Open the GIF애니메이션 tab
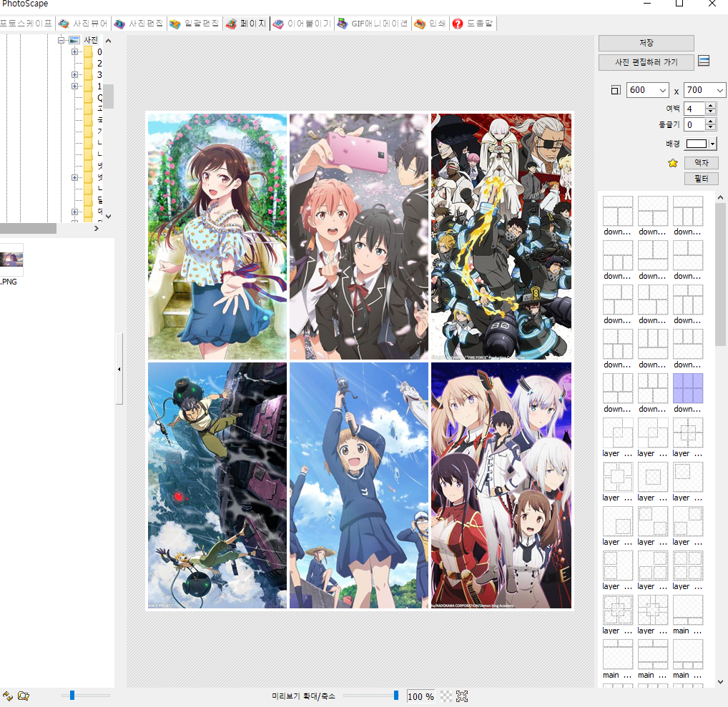Image resolution: width=728 pixels, height=707 pixels. [373, 23]
